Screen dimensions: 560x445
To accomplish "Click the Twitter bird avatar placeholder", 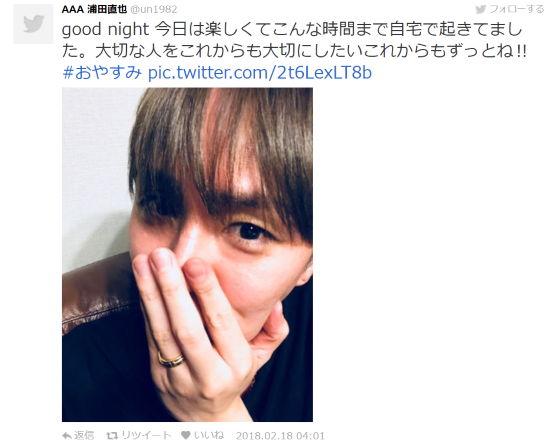I will click(33, 24).
